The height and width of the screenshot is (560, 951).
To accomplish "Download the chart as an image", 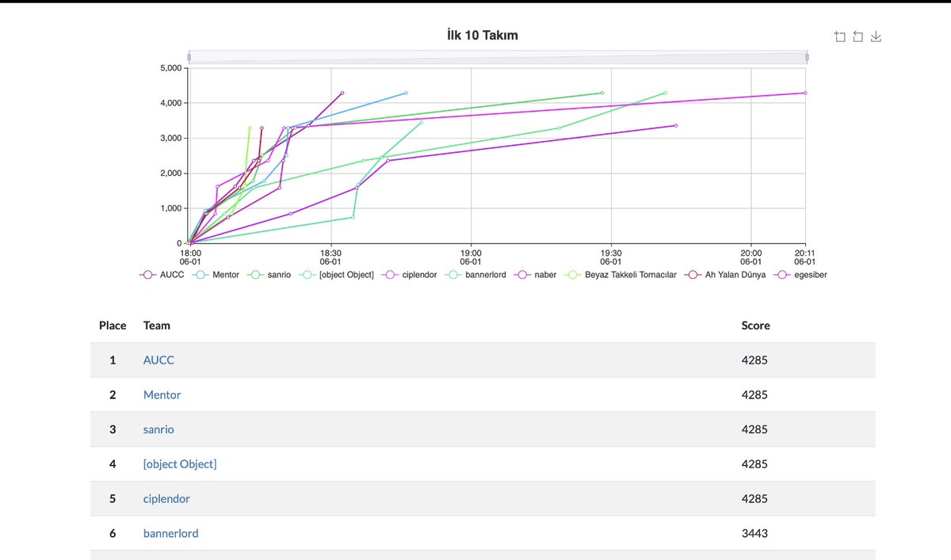I will (877, 36).
